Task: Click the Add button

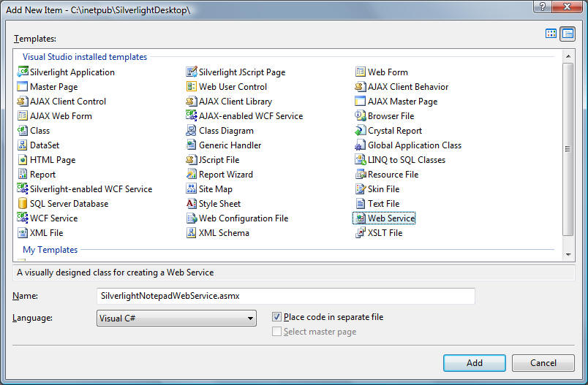Action: pos(475,363)
